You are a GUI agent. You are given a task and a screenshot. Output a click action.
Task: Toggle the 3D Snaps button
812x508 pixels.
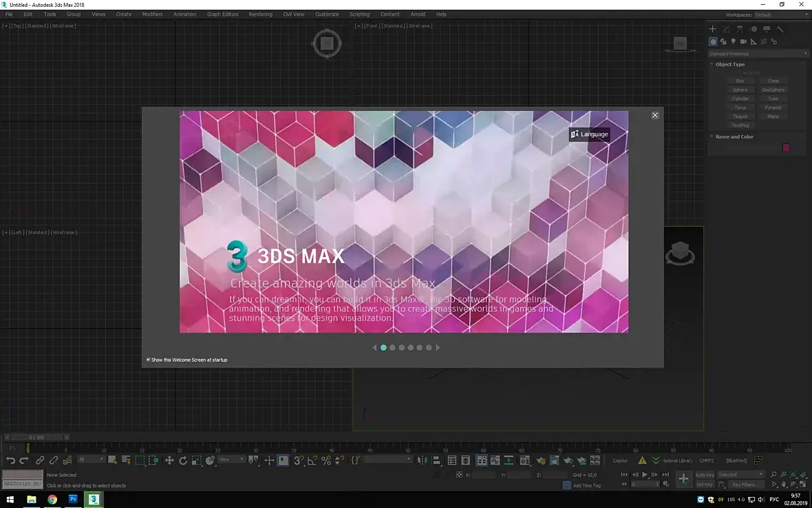coord(298,461)
